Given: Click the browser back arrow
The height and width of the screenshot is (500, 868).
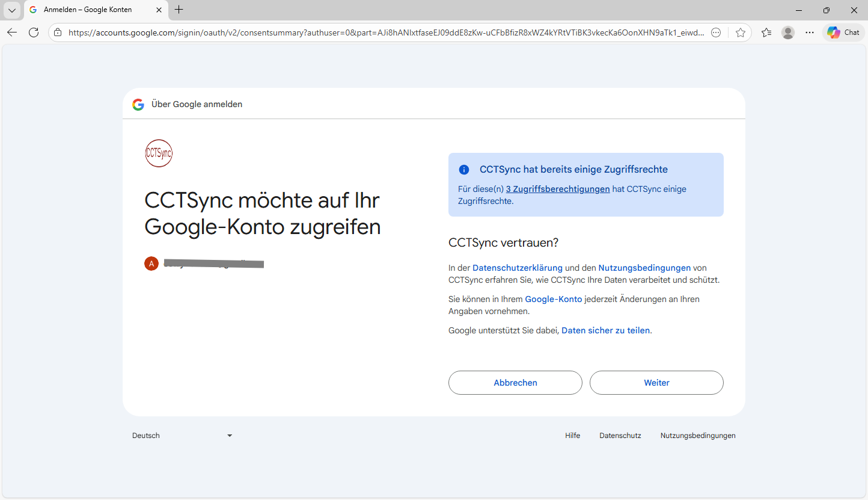Looking at the screenshot, I should (12, 32).
